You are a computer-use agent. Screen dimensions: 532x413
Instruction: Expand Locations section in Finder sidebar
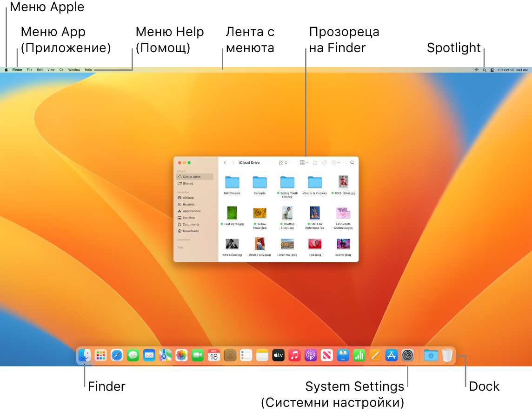(x=184, y=240)
